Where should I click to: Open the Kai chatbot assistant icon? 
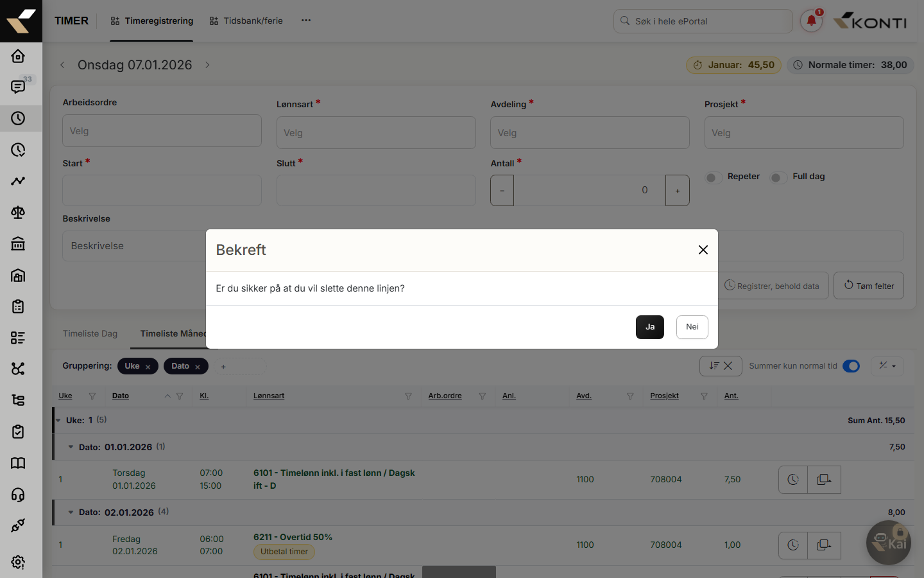click(888, 543)
